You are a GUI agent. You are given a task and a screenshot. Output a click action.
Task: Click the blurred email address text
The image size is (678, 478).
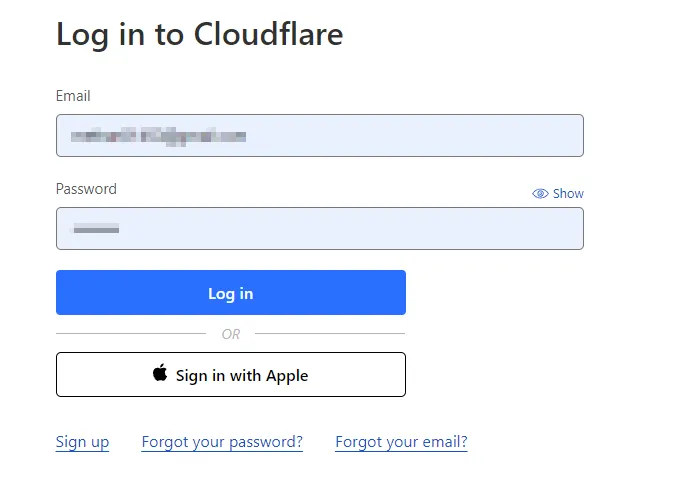(x=158, y=135)
